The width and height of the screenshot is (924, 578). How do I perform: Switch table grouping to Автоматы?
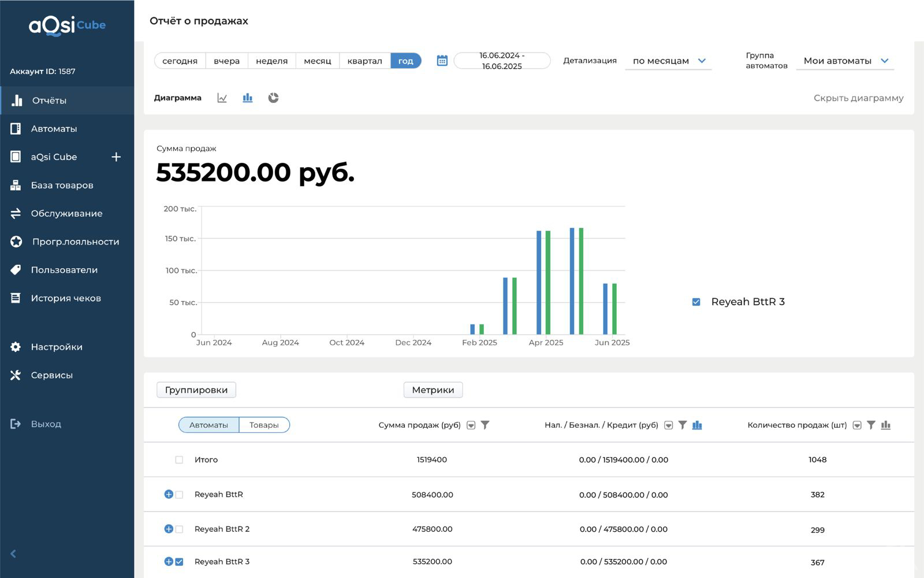tap(208, 425)
